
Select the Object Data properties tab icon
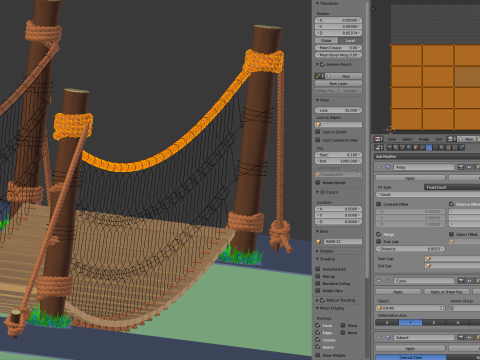click(435, 147)
